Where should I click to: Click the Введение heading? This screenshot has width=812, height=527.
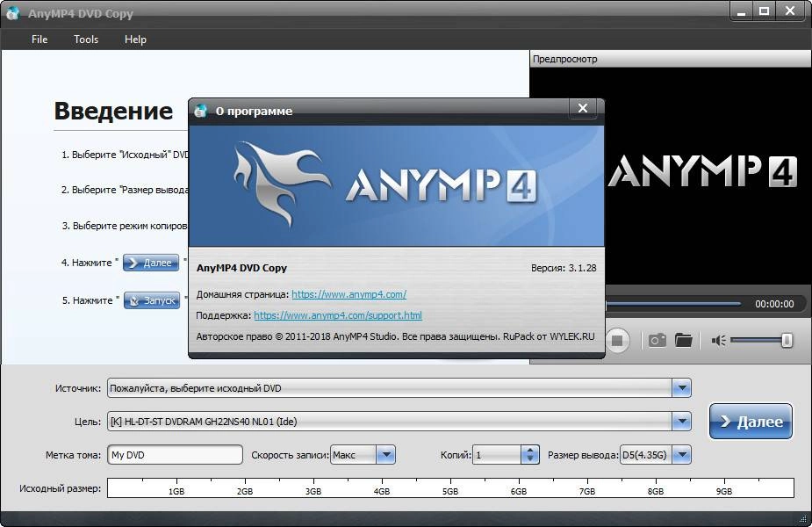coord(113,111)
